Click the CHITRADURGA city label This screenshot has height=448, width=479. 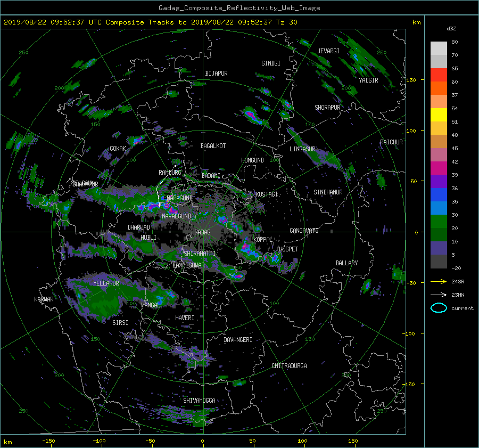click(x=289, y=366)
